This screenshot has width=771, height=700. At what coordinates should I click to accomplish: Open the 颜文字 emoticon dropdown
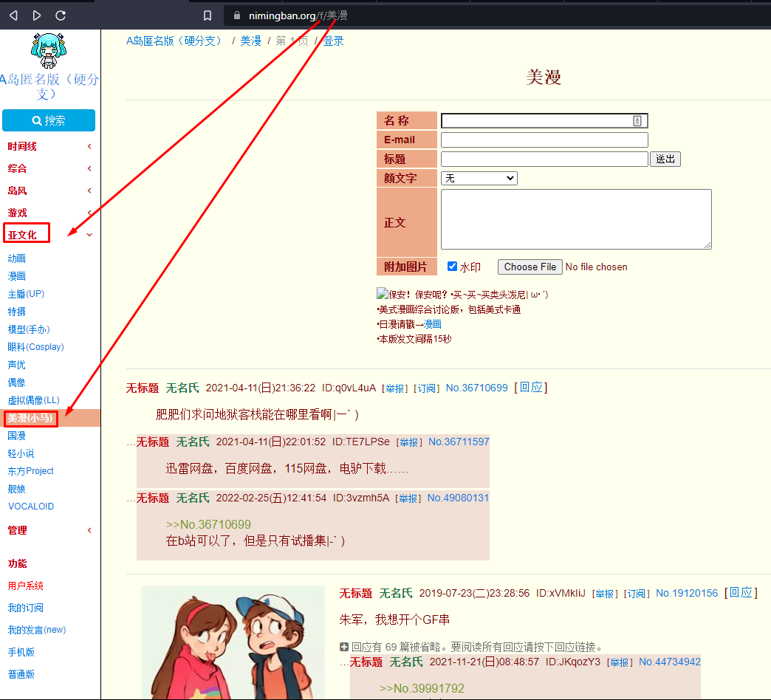[x=479, y=178]
